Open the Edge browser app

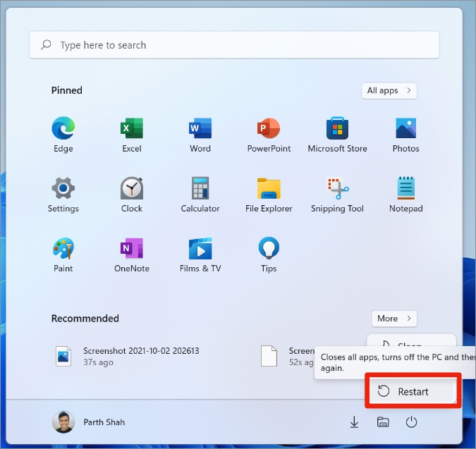[x=63, y=135]
